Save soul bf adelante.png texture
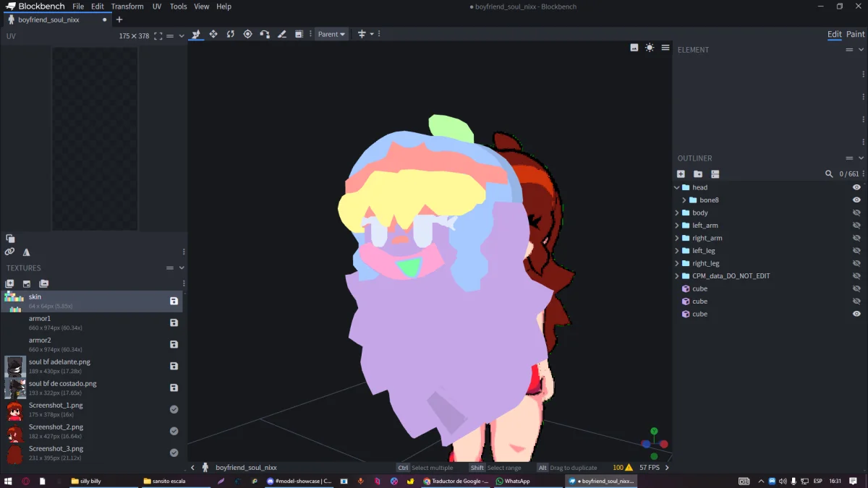Viewport: 868px width, 488px height. pos(174,367)
